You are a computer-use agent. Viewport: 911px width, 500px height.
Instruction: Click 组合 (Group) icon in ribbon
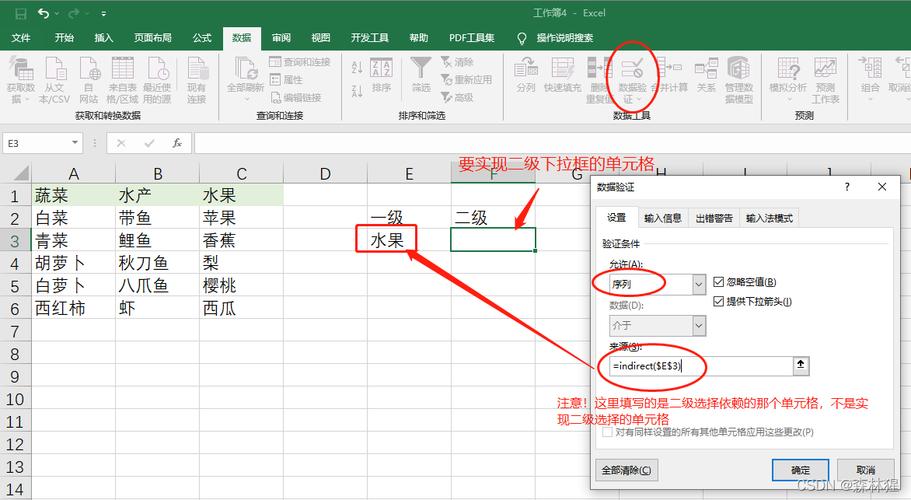[870, 80]
